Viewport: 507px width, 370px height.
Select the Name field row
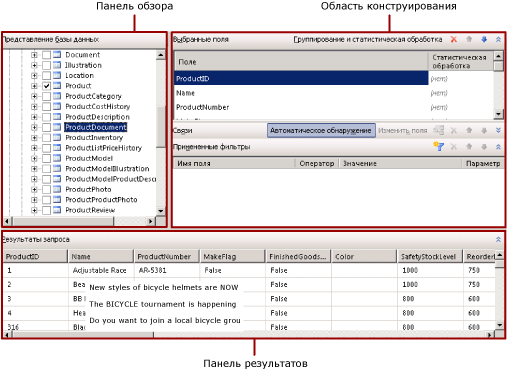[301, 93]
